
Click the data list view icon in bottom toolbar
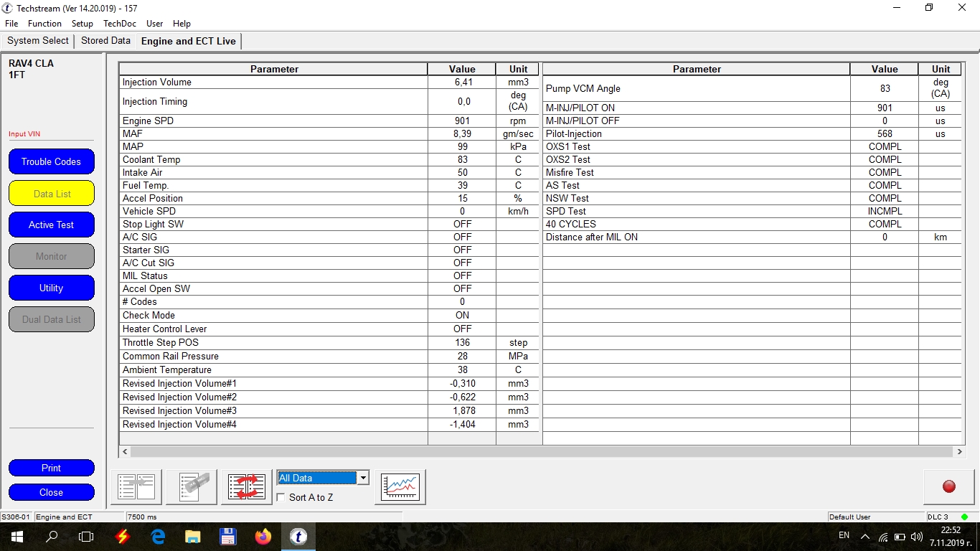point(136,487)
